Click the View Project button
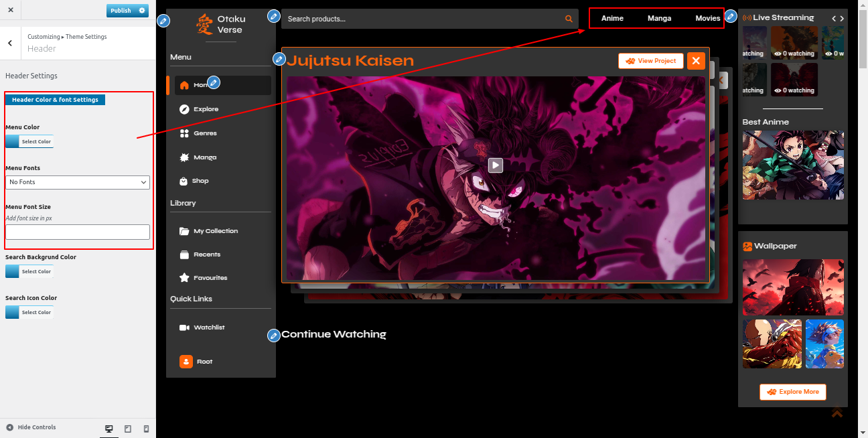Image resolution: width=868 pixels, height=438 pixels. coord(651,61)
